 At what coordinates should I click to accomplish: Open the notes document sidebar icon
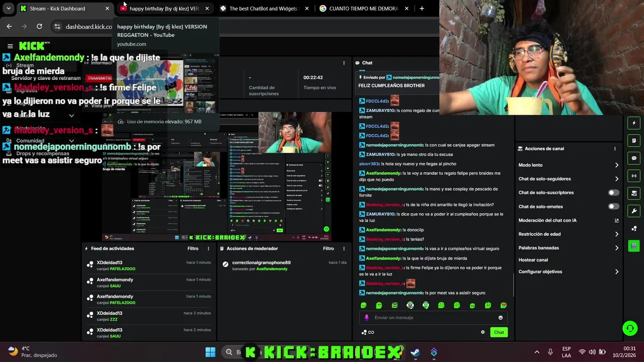634,140
